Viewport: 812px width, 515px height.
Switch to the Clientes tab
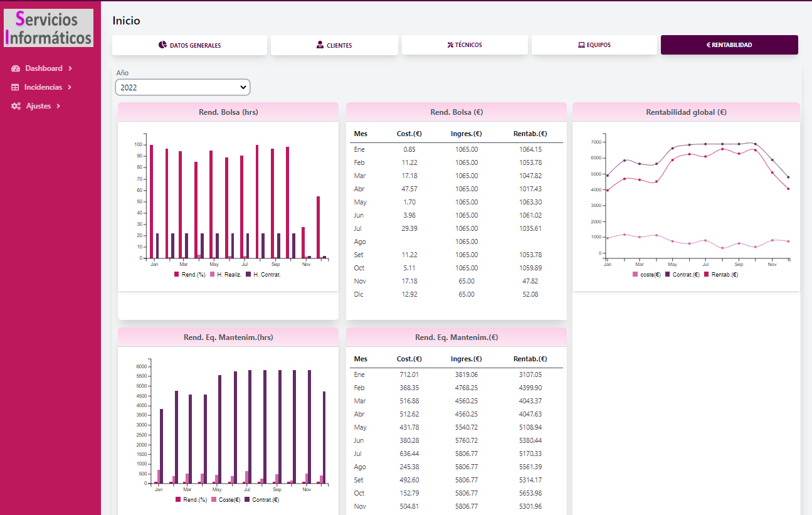334,45
